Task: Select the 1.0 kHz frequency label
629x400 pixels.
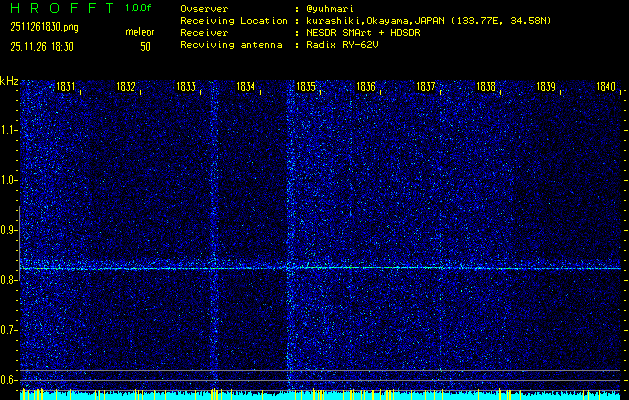Action: click(x=9, y=180)
